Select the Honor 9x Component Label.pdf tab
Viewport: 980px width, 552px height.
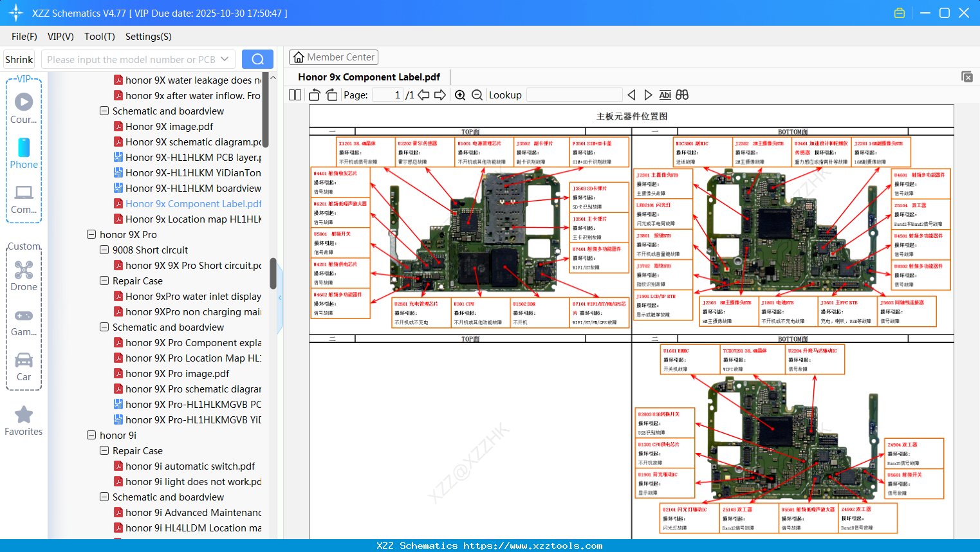369,77
